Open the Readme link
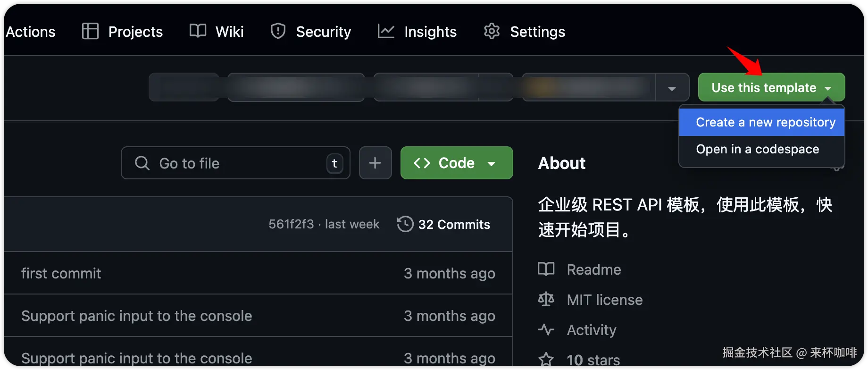Screen dimensions: 868x370 (593, 269)
